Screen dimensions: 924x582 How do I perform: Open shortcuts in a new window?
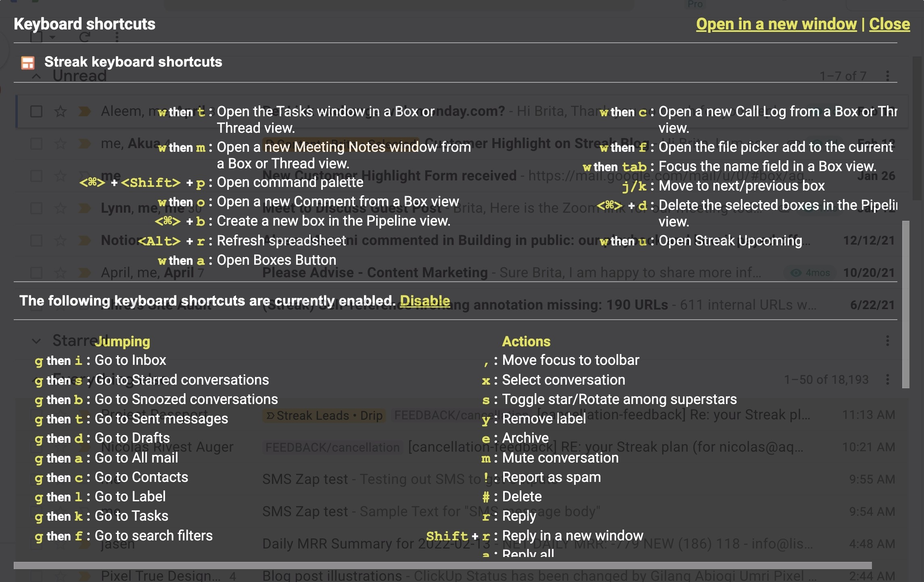pyautogui.click(x=776, y=24)
